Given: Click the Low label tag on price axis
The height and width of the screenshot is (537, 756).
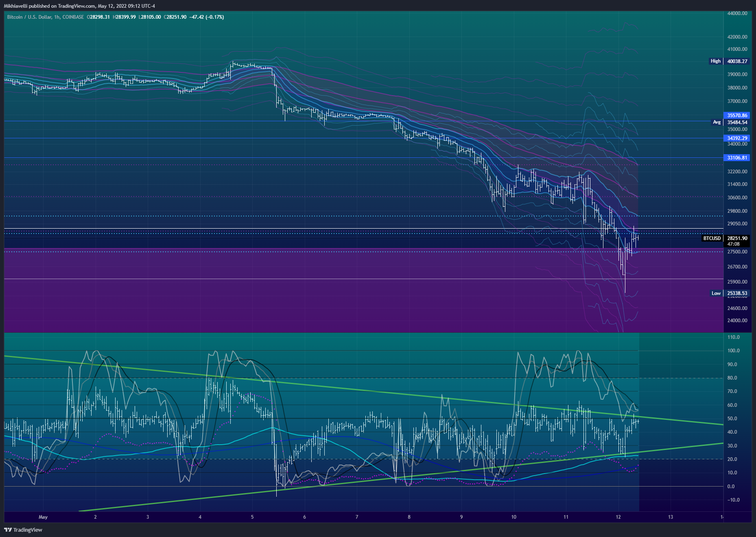Looking at the screenshot, I should coord(716,293).
